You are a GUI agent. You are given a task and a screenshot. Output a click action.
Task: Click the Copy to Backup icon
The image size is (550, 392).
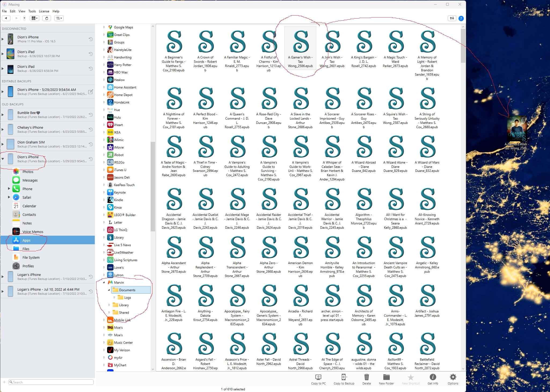[x=344, y=377]
